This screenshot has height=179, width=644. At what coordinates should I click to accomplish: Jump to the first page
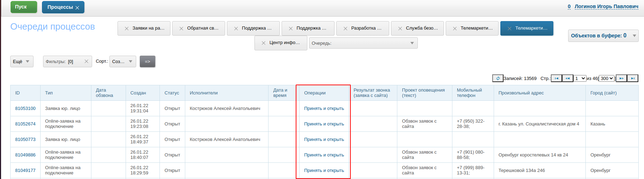(x=556, y=78)
